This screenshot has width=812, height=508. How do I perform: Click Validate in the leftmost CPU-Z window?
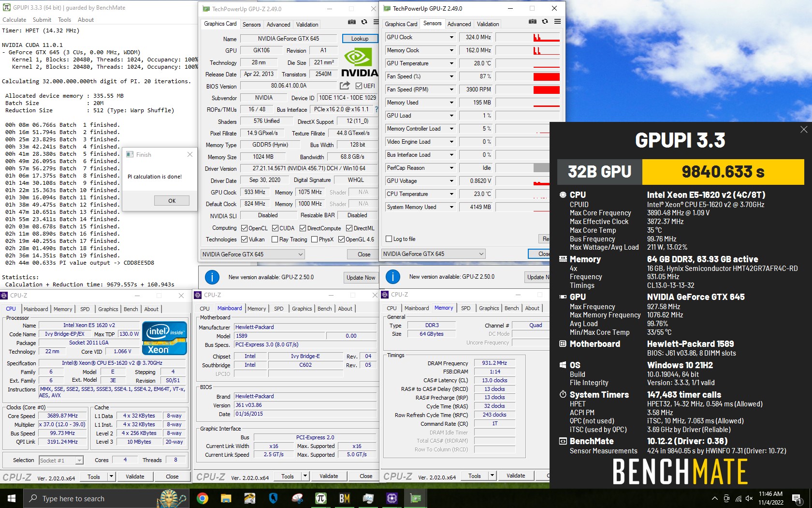click(135, 477)
